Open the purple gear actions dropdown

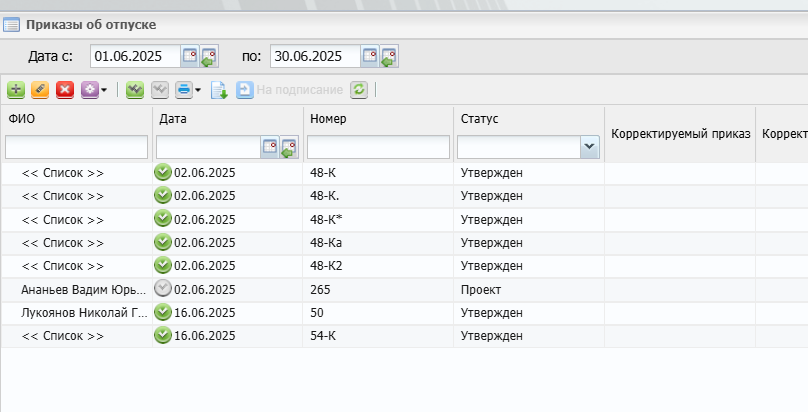coord(94,90)
